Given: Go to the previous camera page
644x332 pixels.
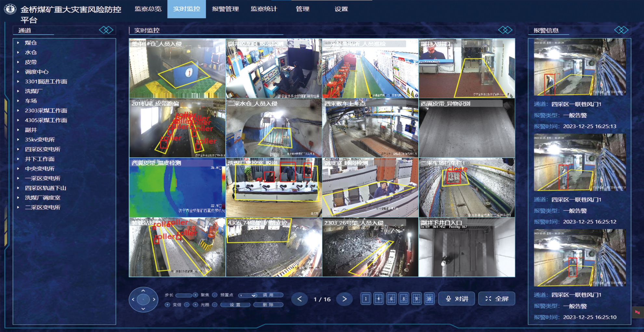Looking at the screenshot, I should (300, 299).
